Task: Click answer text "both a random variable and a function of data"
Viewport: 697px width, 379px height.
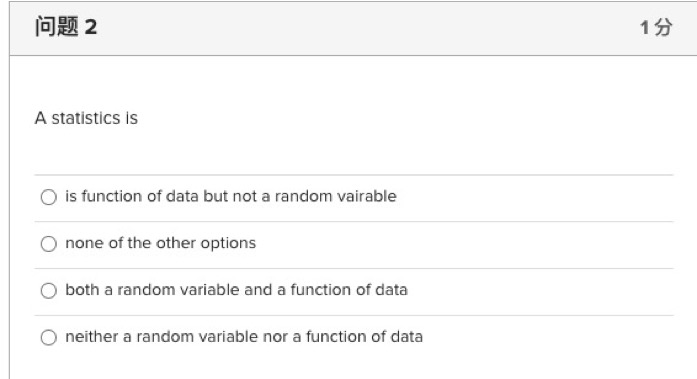Action: point(236,290)
